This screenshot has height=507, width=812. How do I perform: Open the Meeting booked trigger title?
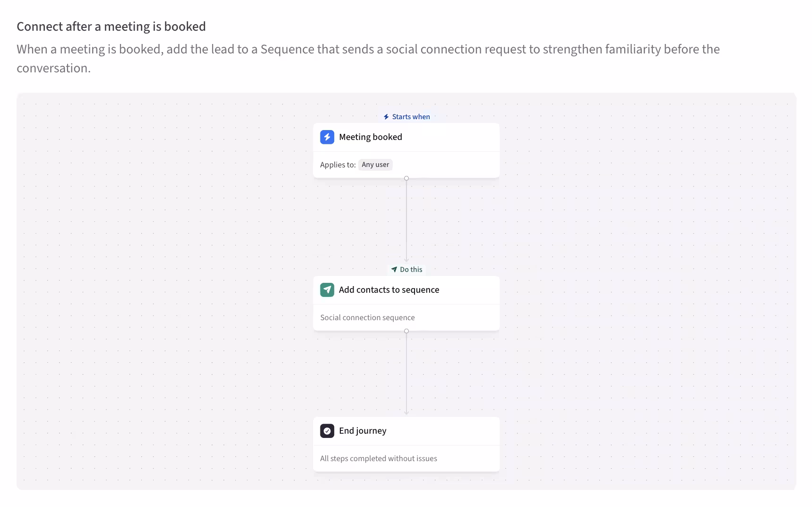coord(371,137)
